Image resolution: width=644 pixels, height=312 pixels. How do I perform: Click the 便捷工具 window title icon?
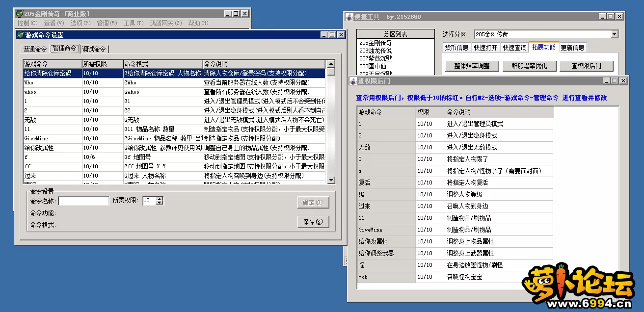tap(349, 17)
